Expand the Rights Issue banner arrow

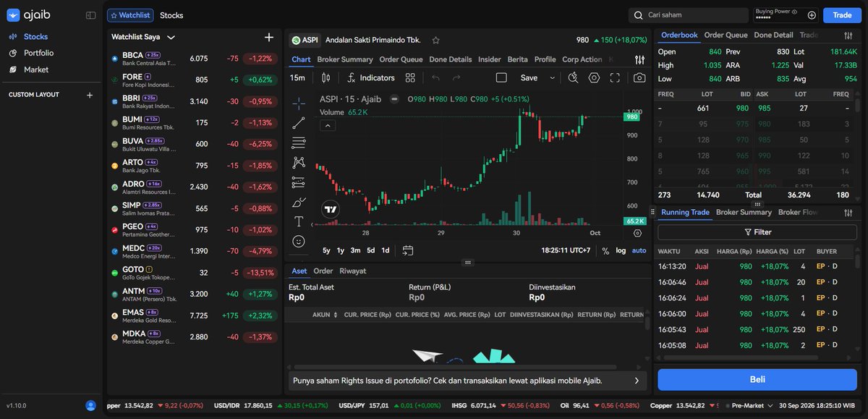(x=637, y=380)
